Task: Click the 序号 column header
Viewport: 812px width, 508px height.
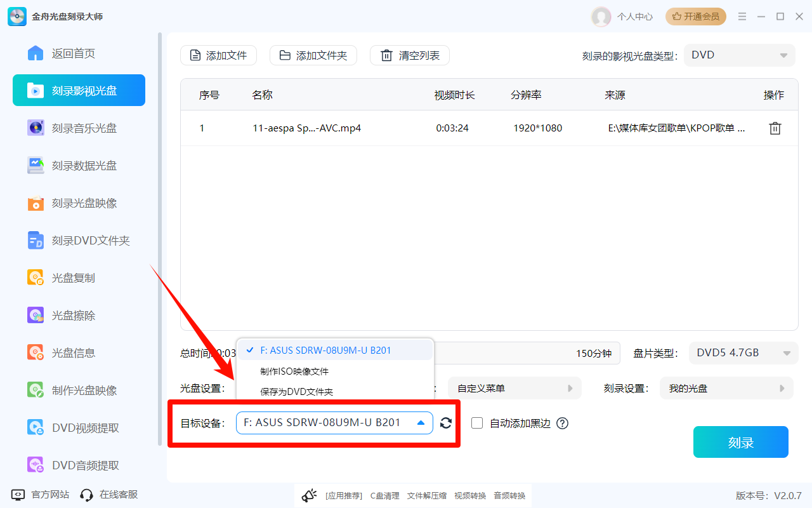Action: tap(209, 95)
